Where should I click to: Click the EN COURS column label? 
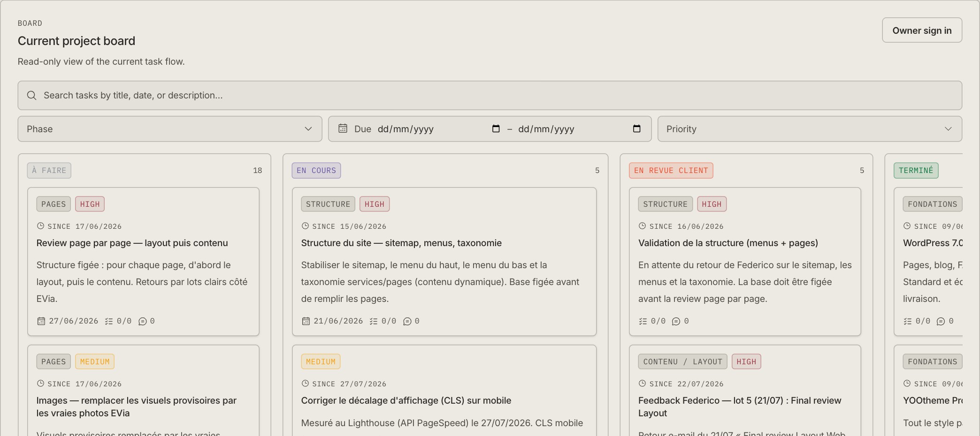click(x=316, y=171)
